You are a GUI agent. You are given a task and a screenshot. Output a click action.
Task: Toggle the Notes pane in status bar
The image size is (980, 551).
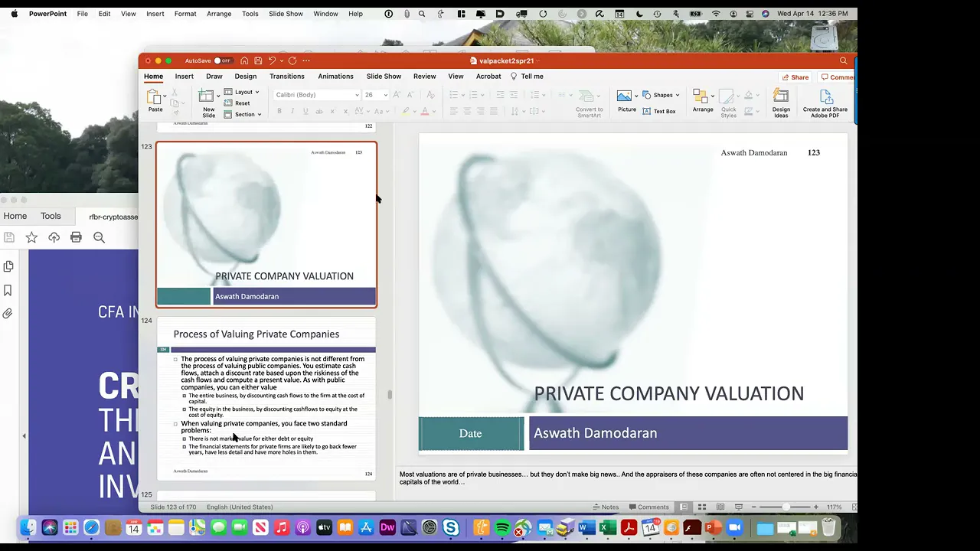click(605, 507)
